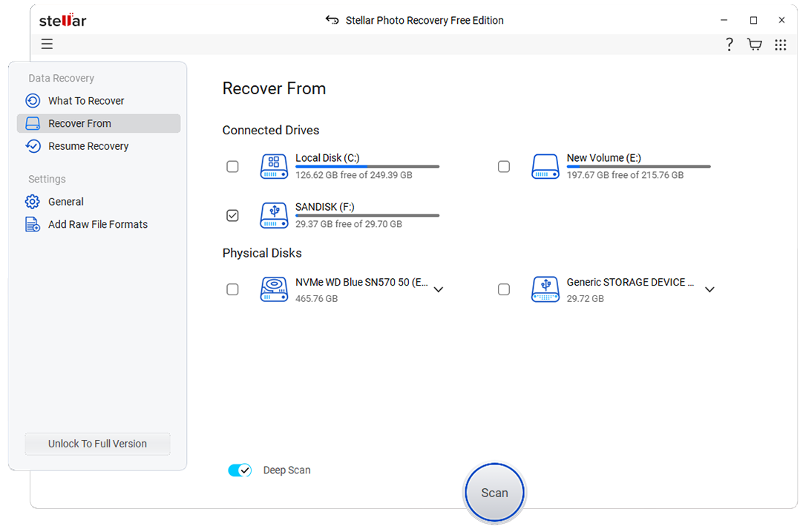Open the grid apps menu icon
Screen dimensions: 803x532
pos(780,45)
